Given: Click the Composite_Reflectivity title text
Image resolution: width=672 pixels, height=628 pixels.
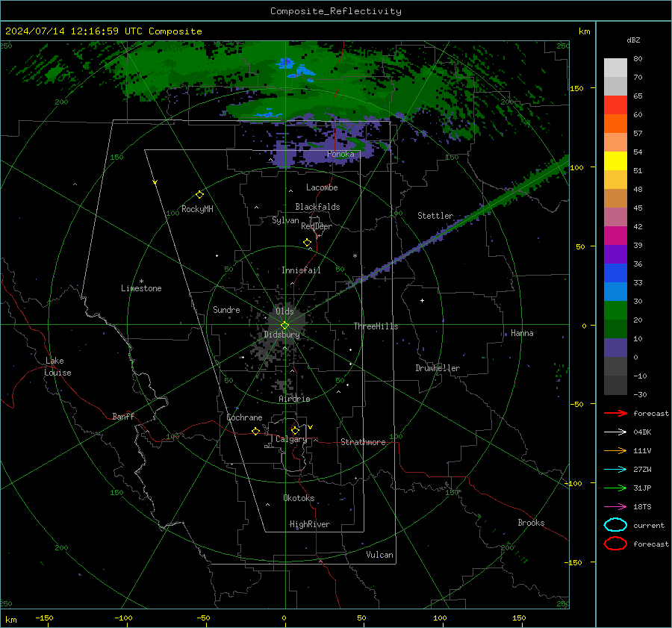Looking at the screenshot, I should coord(336,11).
